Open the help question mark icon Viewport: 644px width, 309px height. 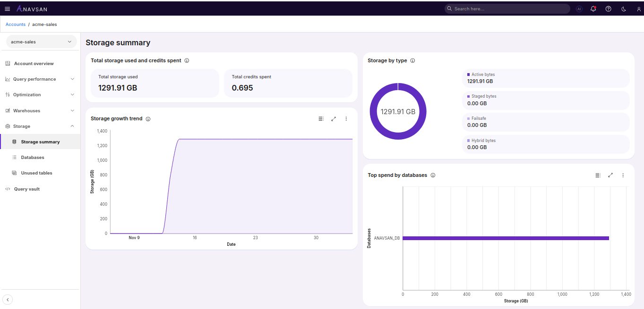609,9
